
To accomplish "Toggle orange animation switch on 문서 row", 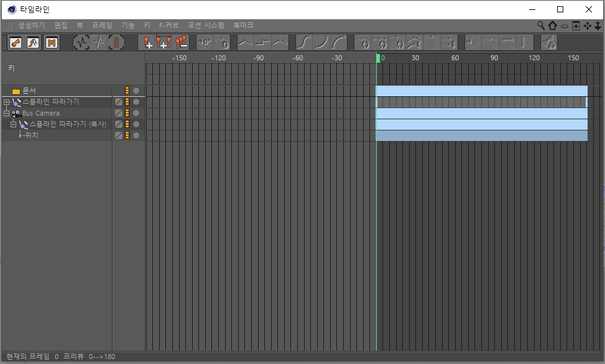I will pos(127,91).
